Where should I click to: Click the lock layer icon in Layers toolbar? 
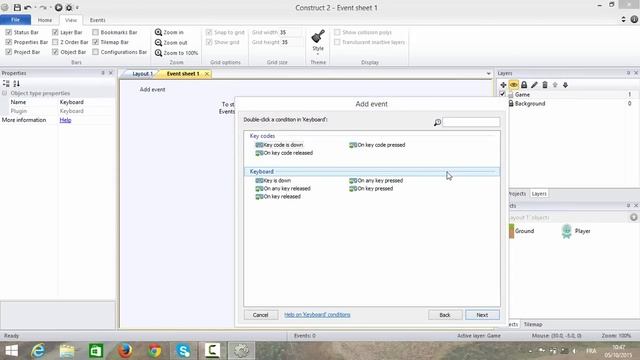(x=524, y=85)
